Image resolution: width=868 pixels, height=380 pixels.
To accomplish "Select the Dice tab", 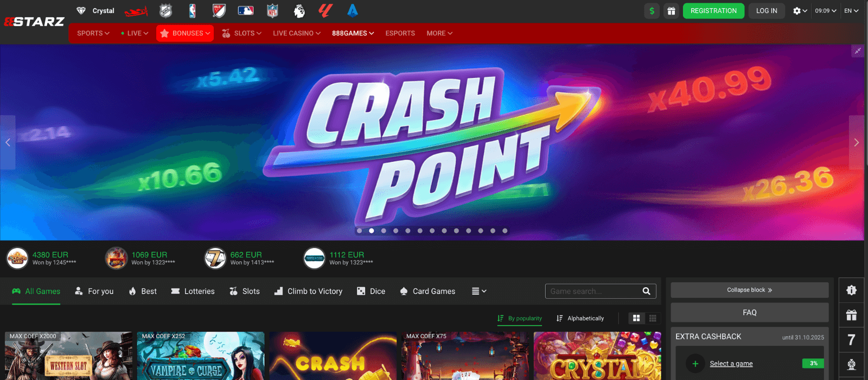I will pos(371,292).
